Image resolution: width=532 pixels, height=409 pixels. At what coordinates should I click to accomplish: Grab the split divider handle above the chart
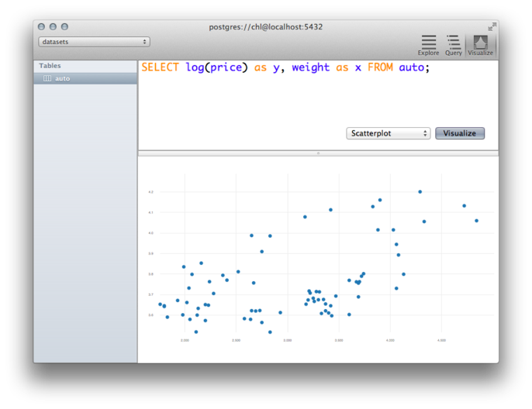coord(318,153)
